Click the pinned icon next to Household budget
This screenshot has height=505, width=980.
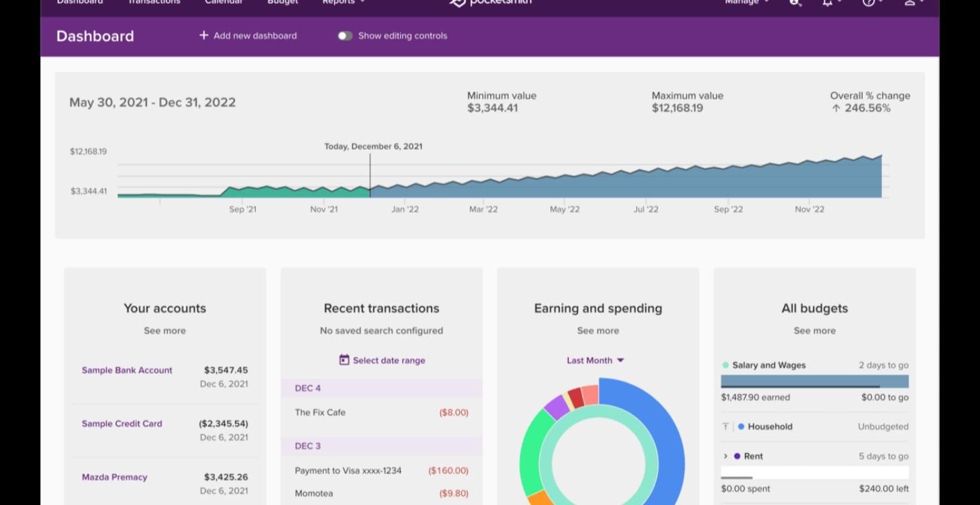(x=726, y=426)
